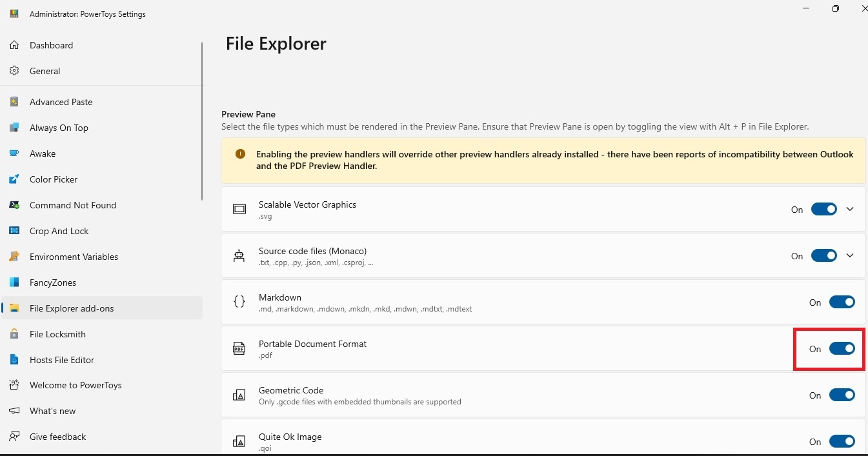Screen dimensions: 868x456
Task: Open the Give feedback link
Action: [57, 437]
